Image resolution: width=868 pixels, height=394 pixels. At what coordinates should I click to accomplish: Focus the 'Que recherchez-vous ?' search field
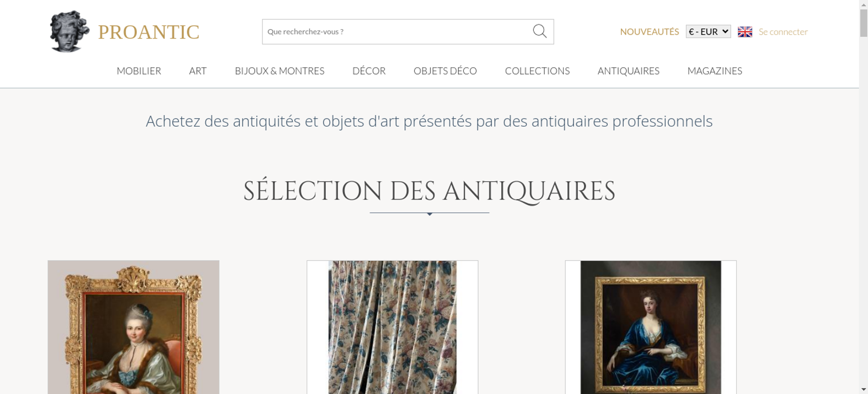pyautogui.click(x=397, y=32)
